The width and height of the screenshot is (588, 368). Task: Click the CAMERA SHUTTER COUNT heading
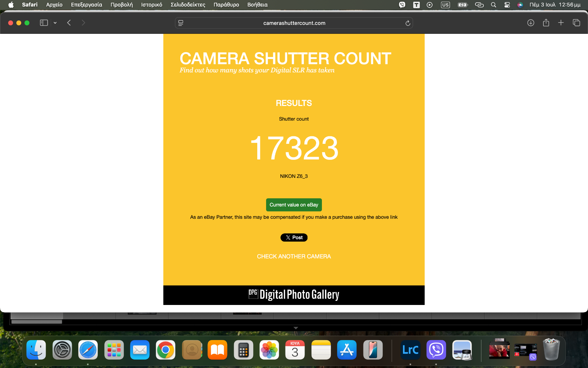[285, 59]
